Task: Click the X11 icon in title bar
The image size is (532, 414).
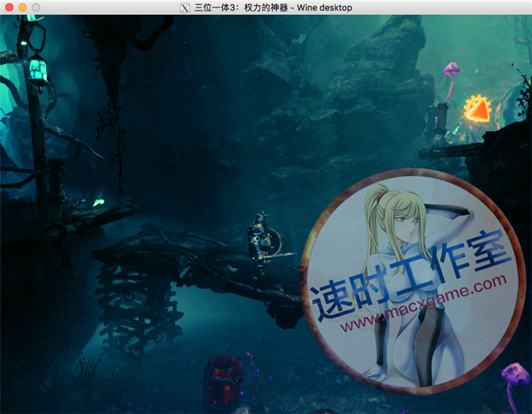Action: pos(184,8)
